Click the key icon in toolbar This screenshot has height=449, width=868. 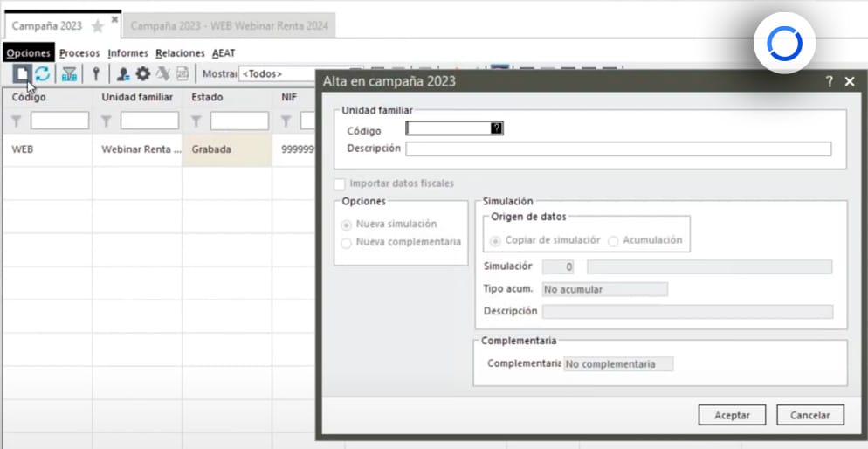point(96,74)
